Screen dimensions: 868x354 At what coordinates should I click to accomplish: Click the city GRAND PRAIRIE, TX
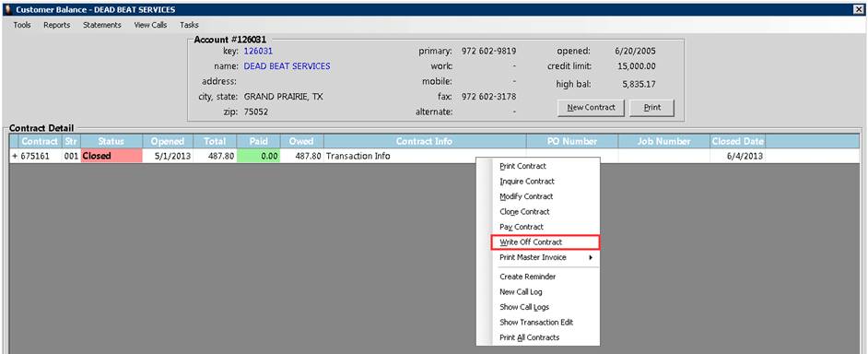284,97
